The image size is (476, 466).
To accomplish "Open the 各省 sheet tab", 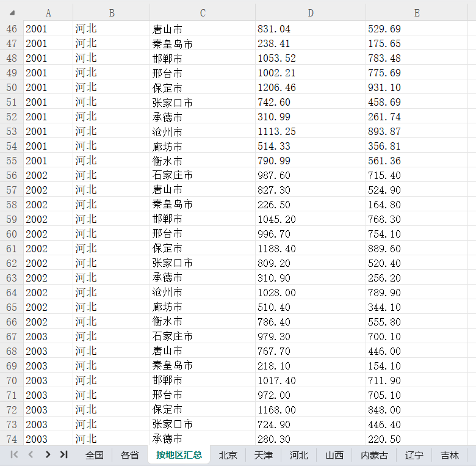I will [129, 455].
